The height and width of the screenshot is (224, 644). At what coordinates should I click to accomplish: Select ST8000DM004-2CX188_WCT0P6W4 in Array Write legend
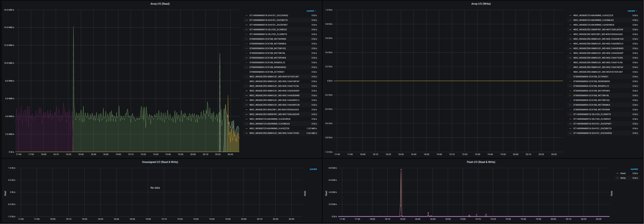[x=591, y=91]
